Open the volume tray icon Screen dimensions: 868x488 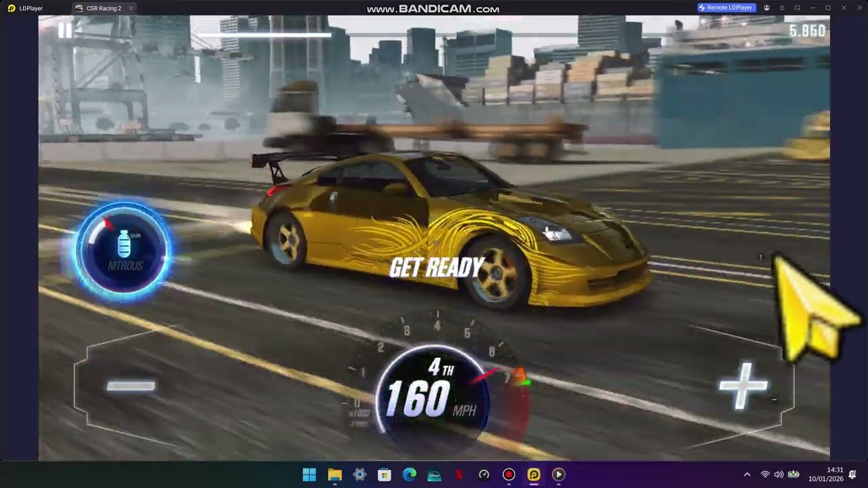point(778,474)
